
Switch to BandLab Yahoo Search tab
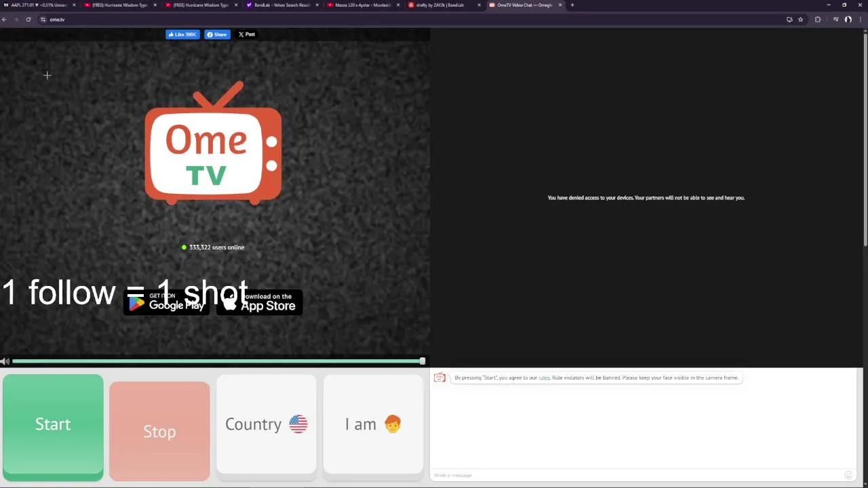click(282, 5)
